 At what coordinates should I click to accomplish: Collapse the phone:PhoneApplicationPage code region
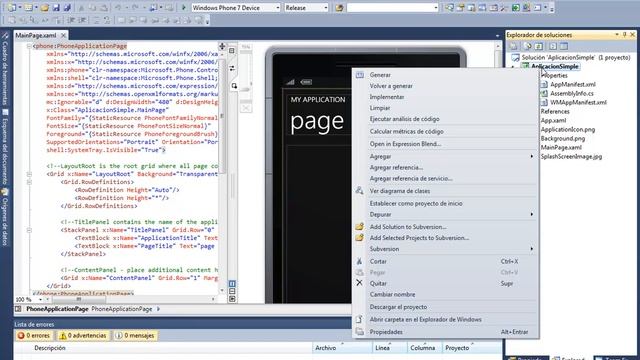click(29, 46)
